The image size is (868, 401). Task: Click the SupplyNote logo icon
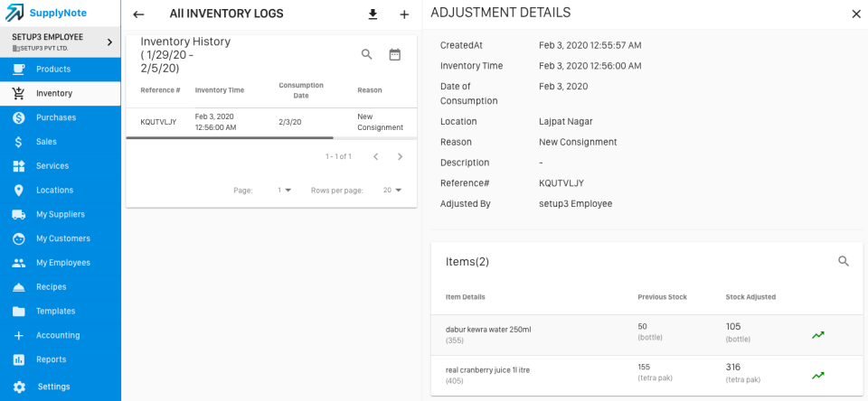[x=14, y=13]
